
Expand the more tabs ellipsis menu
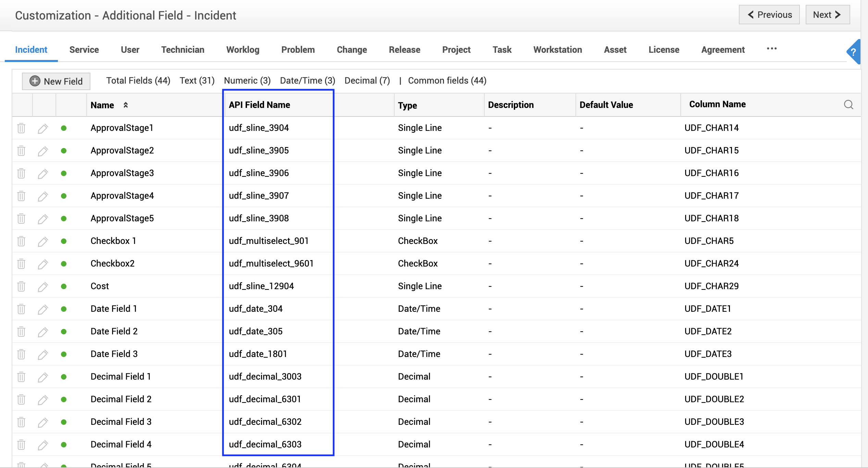[x=771, y=49]
